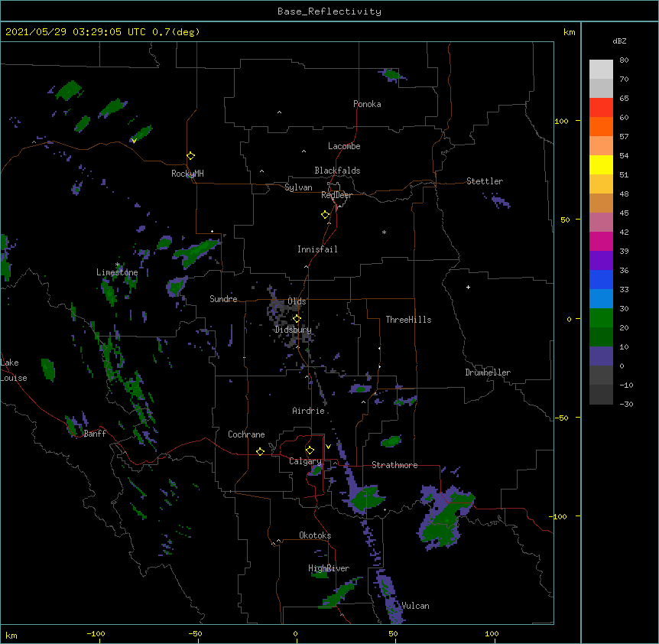Click the yellow diamond marker above Calgary
The image size is (659, 644).
[x=310, y=450]
